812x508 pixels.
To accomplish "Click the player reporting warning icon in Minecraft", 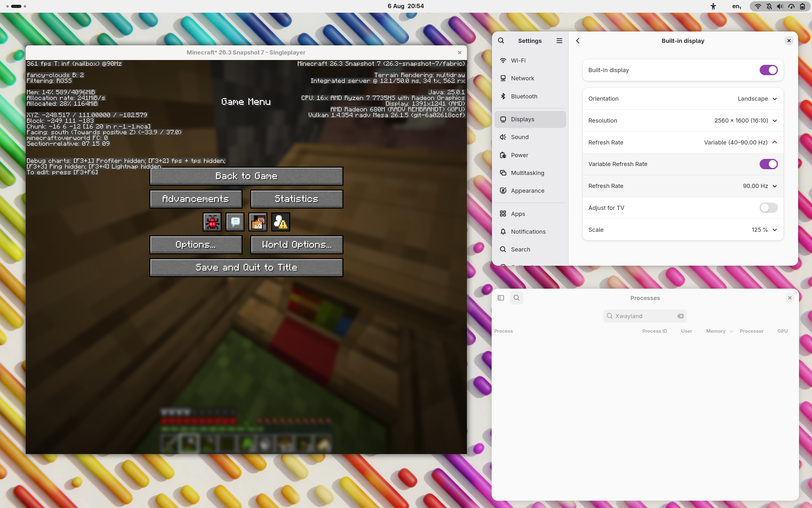I will tap(280, 222).
